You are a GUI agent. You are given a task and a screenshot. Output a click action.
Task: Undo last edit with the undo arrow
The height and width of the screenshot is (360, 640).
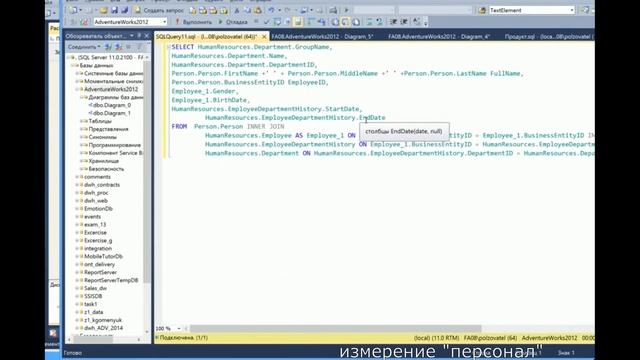click(x=271, y=10)
